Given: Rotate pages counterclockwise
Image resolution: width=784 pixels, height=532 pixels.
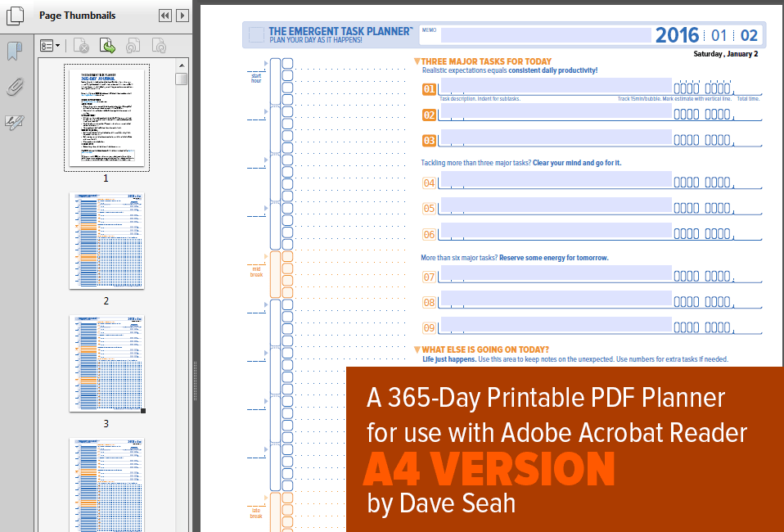Looking at the screenshot, I should pyautogui.click(x=133, y=46).
